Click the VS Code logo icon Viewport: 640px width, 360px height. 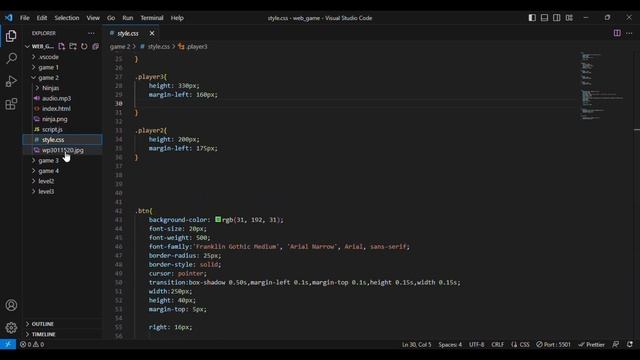tap(9, 18)
